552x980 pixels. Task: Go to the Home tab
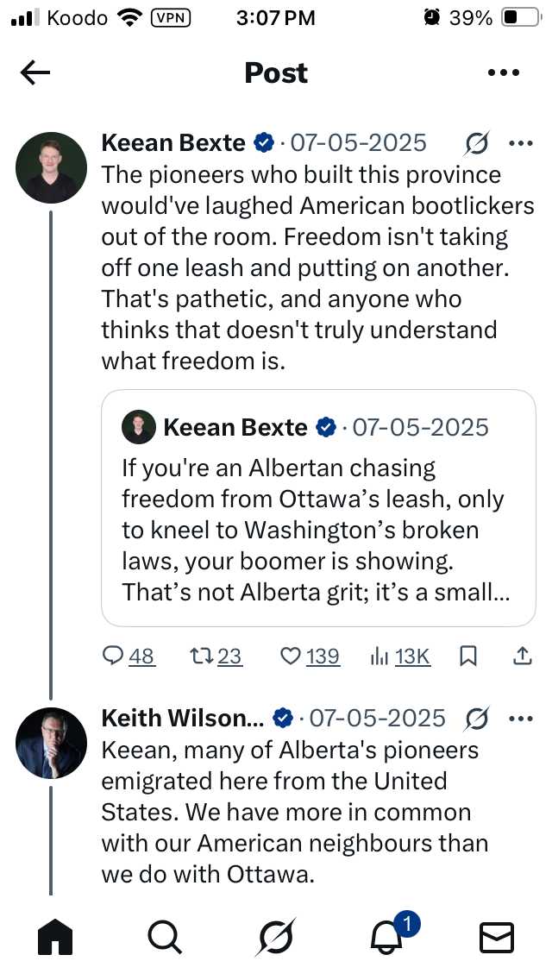(x=55, y=937)
